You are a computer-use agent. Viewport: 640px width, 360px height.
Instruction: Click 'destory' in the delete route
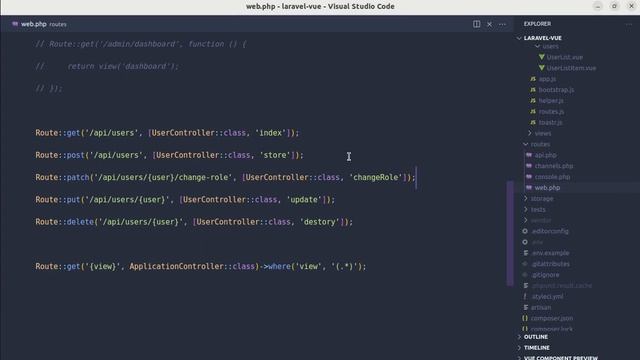coord(319,222)
